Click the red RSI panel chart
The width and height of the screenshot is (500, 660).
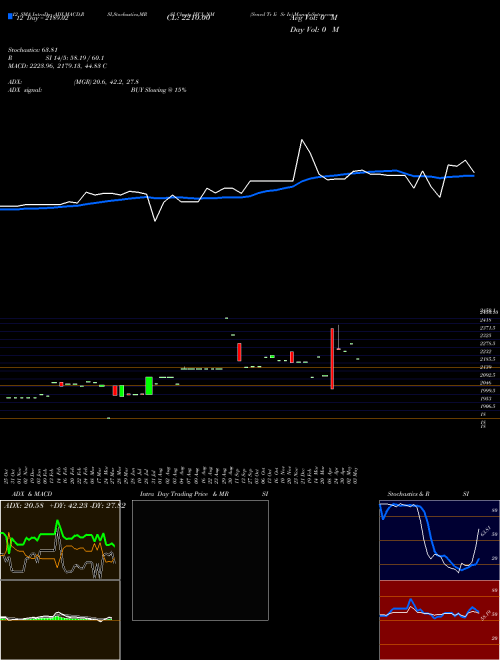439,620
